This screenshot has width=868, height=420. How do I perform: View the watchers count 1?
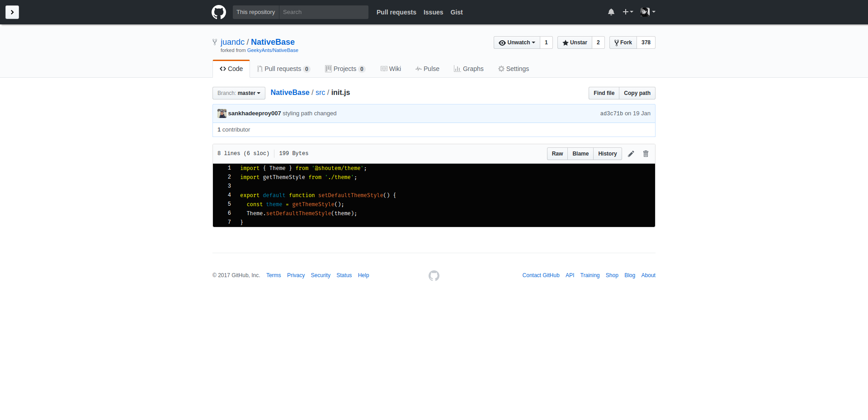(546, 42)
